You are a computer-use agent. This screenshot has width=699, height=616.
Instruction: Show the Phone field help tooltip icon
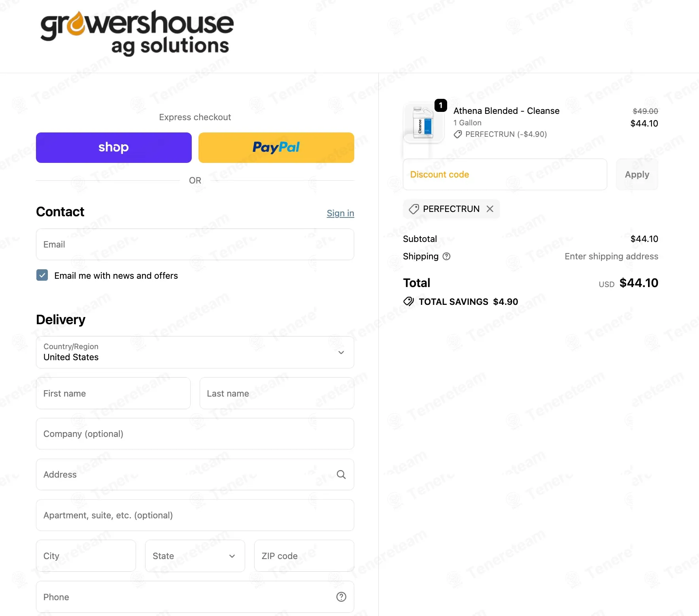click(x=341, y=597)
